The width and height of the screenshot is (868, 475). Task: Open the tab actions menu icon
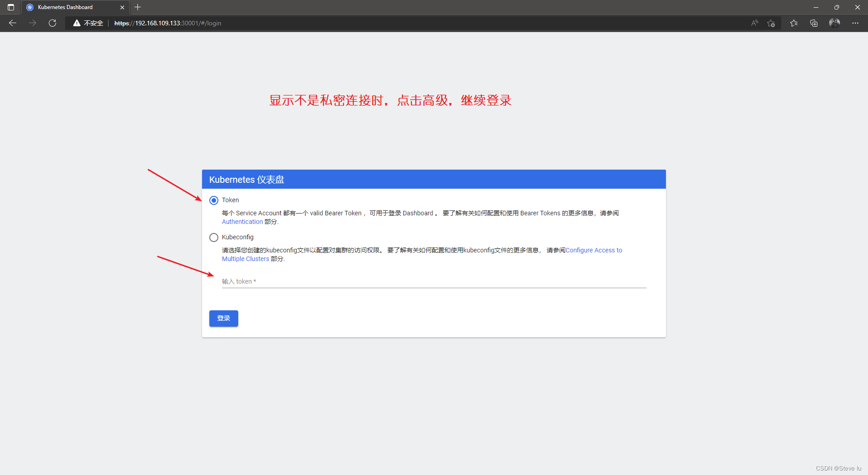coord(11,7)
